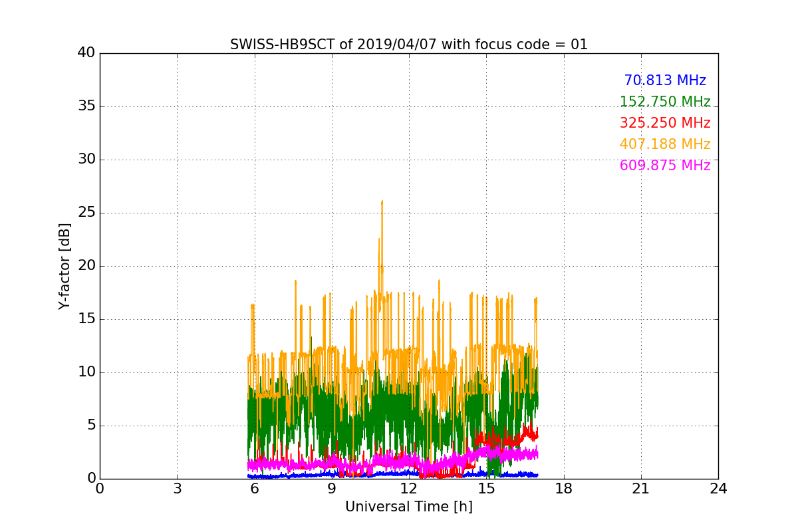Select the 407.188 MHz legend label
Screen dimensions: 798x532
click(665, 144)
